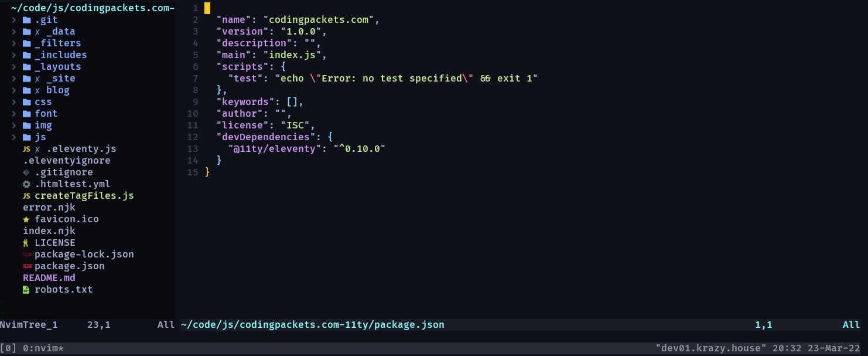868x356 pixels.
Task: Open the .eleventyignore file
Action: [67, 161]
